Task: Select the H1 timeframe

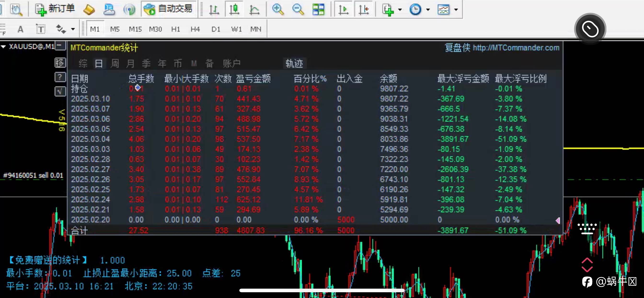Action: coord(176,29)
